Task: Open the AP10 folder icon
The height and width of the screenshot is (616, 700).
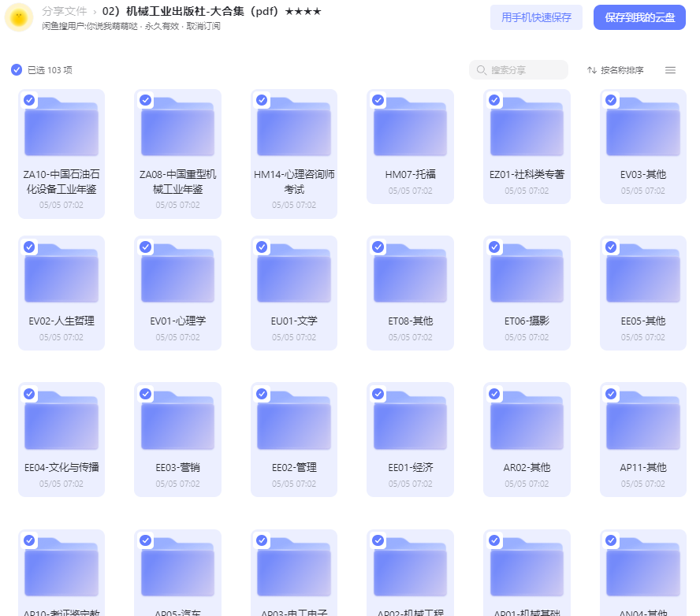Action: (x=61, y=567)
